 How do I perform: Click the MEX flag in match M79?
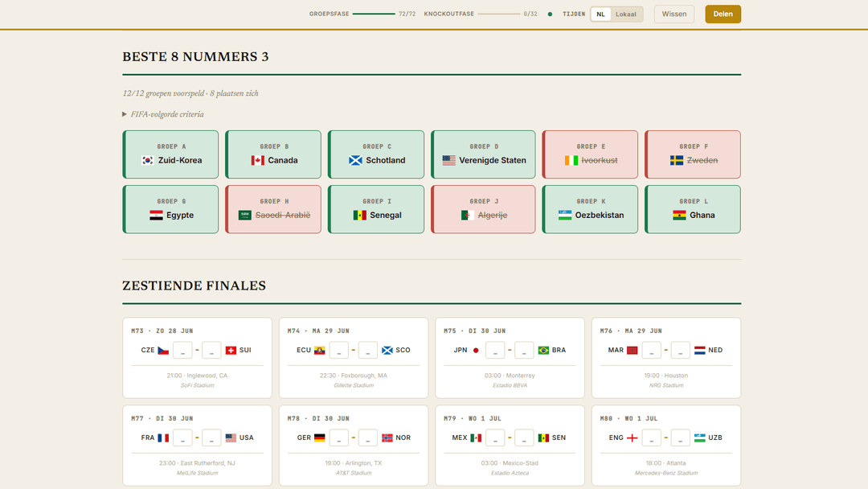(476, 438)
